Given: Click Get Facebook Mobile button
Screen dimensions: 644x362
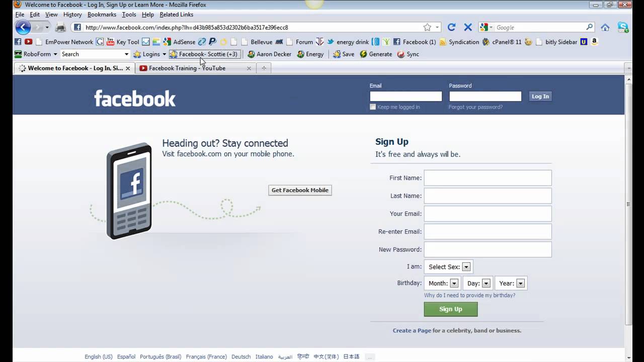Looking at the screenshot, I should click(300, 190).
